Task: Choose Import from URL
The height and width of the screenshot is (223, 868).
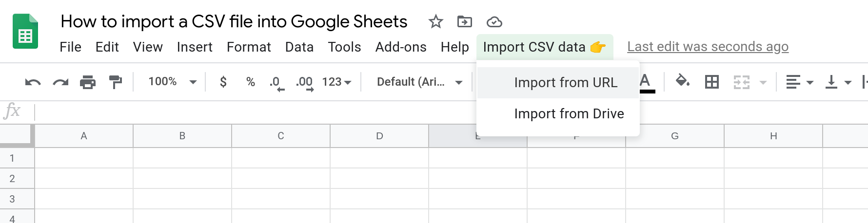Action: coord(558,83)
